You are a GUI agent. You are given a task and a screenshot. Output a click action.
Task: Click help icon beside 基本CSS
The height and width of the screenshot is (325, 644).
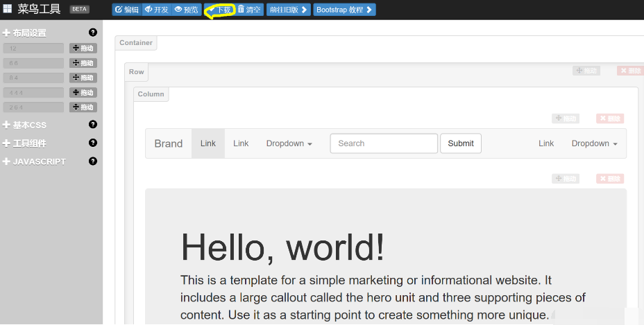pyautogui.click(x=93, y=125)
